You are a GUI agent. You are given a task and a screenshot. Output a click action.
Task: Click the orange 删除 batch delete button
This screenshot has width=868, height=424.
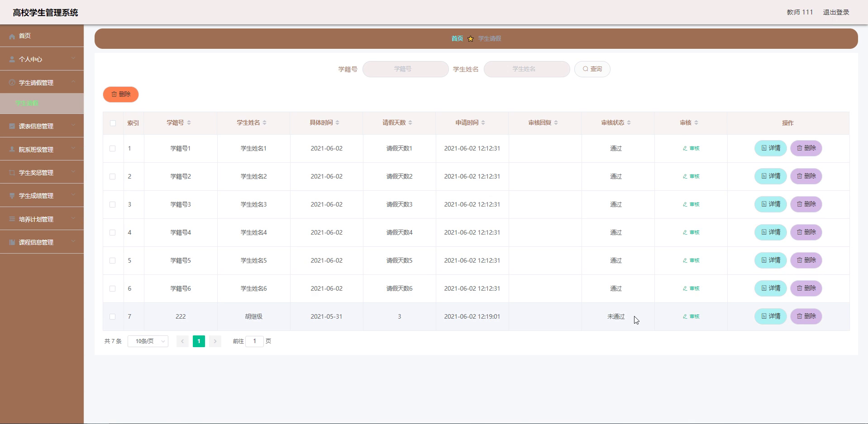[121, 94]
